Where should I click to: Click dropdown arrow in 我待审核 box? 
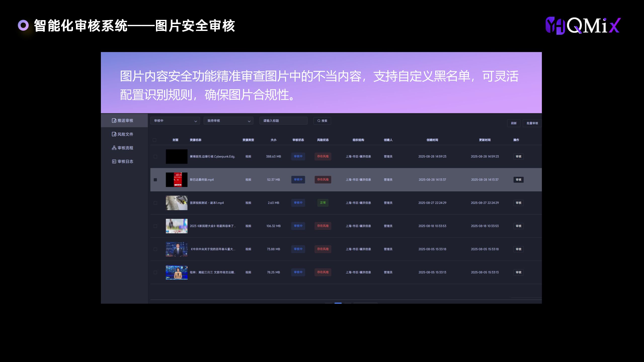pyautogui.click(x=249, y=121)
